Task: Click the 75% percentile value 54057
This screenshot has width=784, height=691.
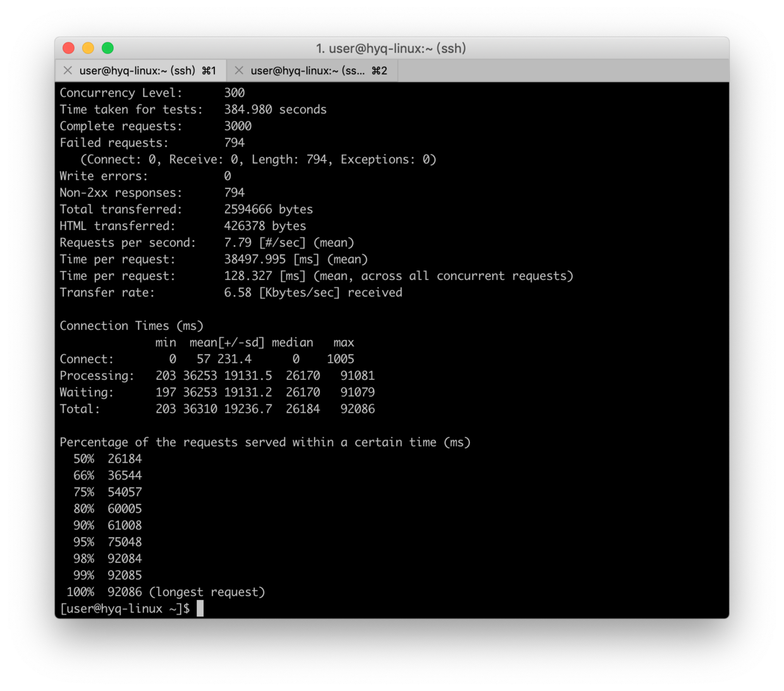Action: tap(125, 492)
